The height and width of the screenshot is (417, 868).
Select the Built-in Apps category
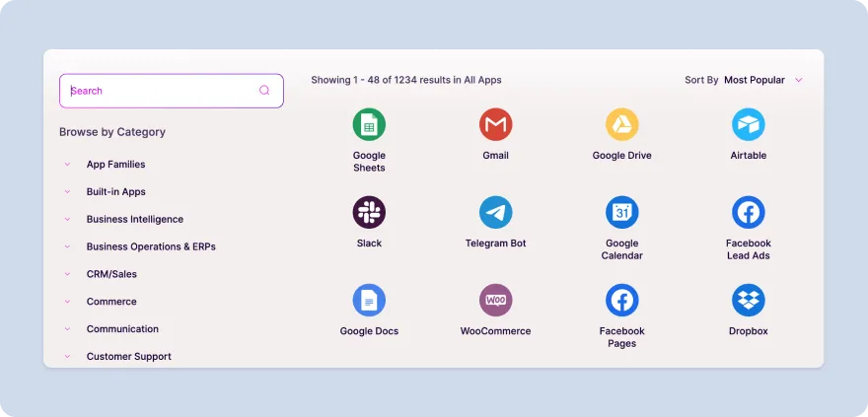click(x=115, y=192)
